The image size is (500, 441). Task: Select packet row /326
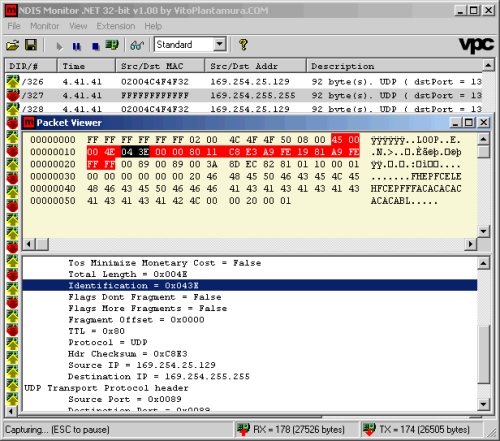(244, 82)
